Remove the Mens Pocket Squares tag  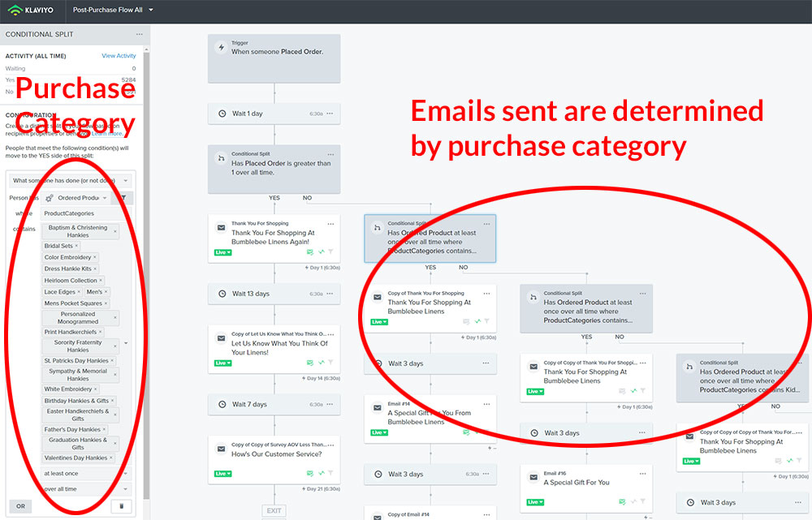click(106, 303)
